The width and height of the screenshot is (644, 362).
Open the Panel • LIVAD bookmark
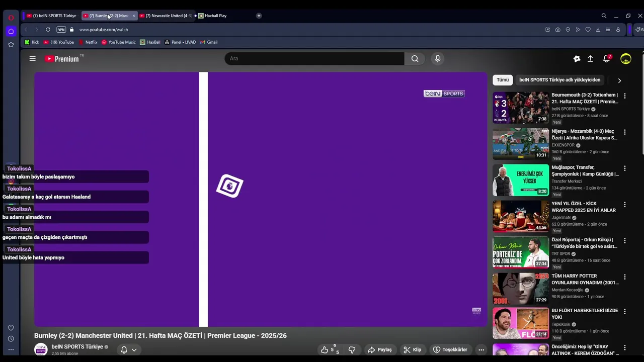pos(180,42)
